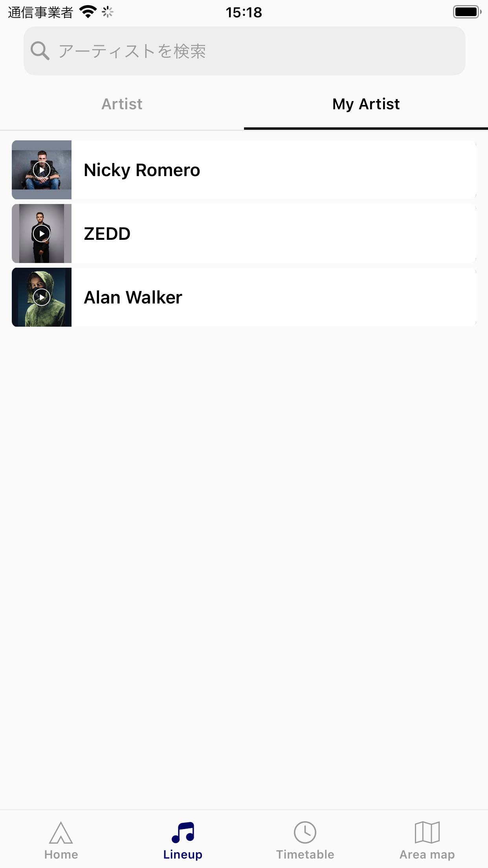The image size is (488, 868).
Task: Play ZEDD's preview track
Action: tap(42, 234)
